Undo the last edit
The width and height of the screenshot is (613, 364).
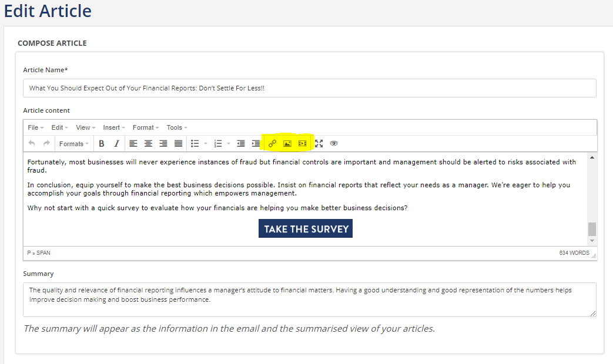pyautogui.click(x=32, y=143)
